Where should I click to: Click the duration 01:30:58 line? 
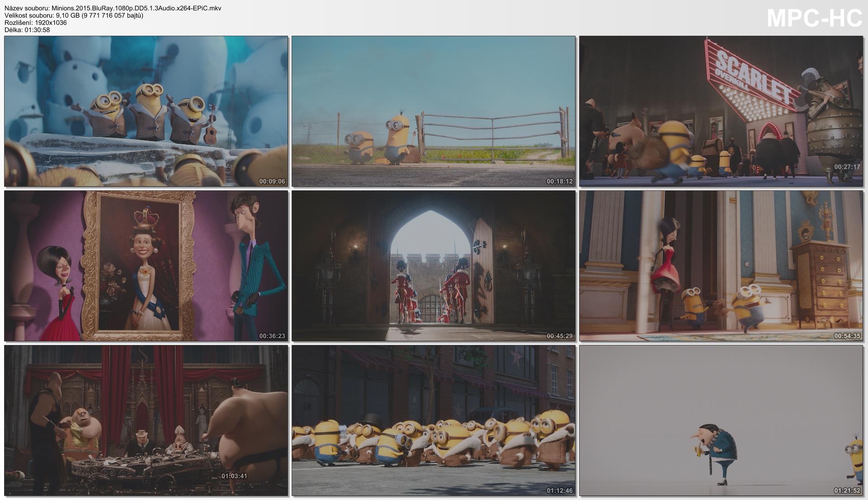pos(27,30)
